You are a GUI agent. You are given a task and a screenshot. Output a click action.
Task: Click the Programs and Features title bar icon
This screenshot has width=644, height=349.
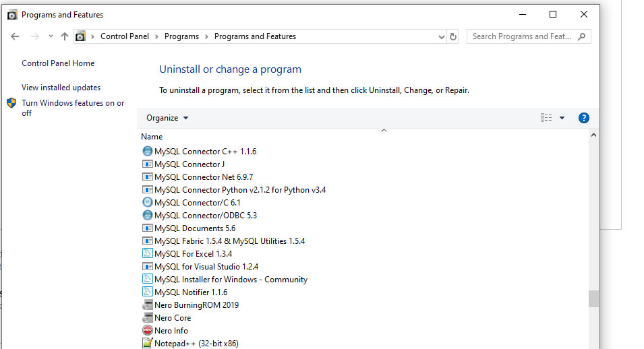[x=12, y=15]
